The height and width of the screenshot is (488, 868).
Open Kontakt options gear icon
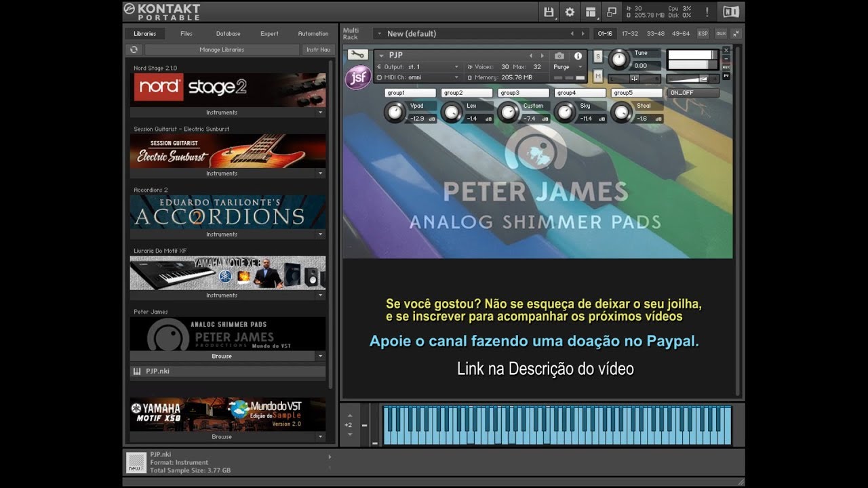tap(570, 12)
